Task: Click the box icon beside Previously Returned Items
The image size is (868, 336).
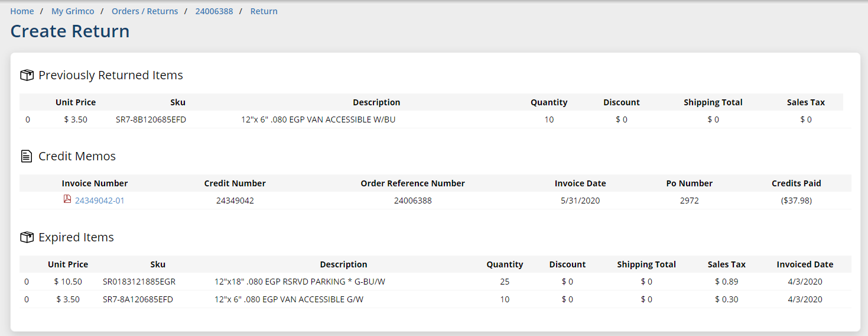Action: click(27, 75)
